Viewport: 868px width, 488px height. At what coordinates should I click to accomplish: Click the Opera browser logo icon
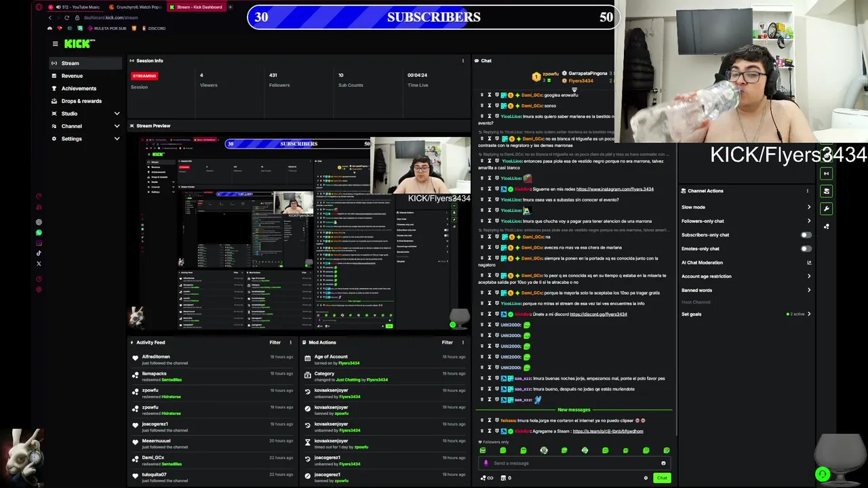pyautogui.click(x=39, y=7)
